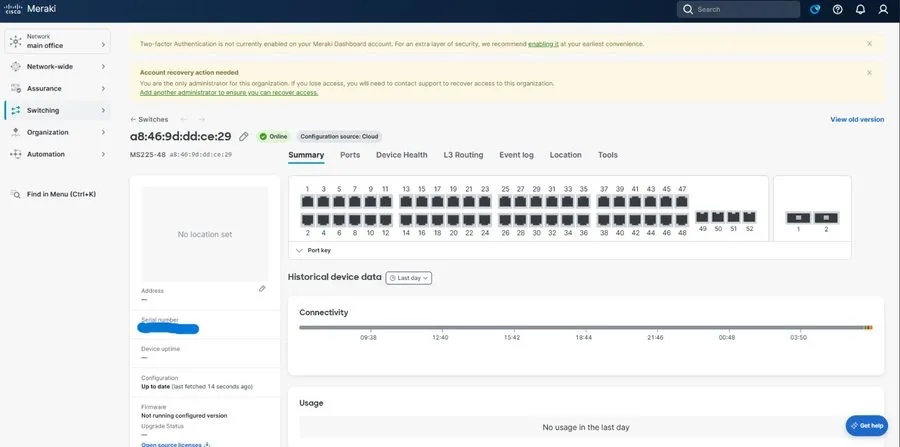Click the Cisco Meraki logo
The image size is (900, 447).
point(30,9)
